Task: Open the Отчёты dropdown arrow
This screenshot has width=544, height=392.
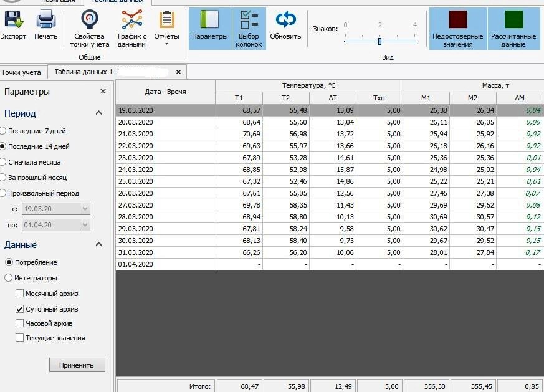Action: pos(167,44)
